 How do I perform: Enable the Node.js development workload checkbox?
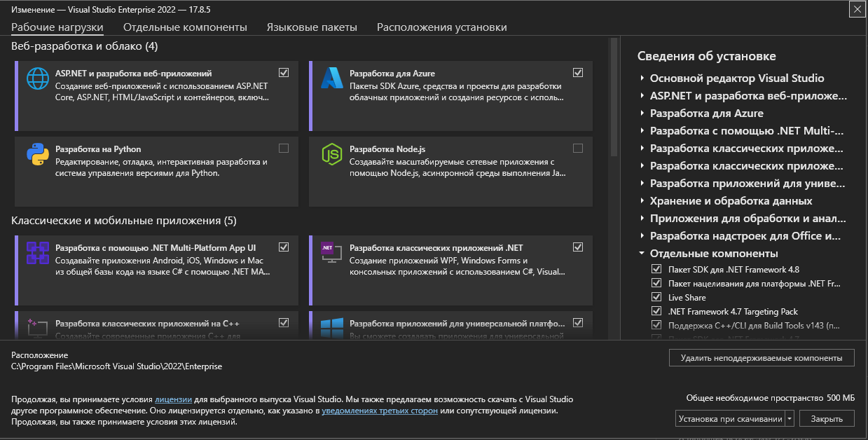[577, 148]
